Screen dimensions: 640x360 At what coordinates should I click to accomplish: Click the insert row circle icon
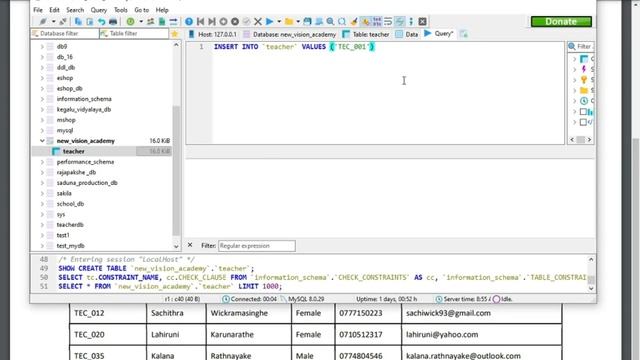(223, 22)
